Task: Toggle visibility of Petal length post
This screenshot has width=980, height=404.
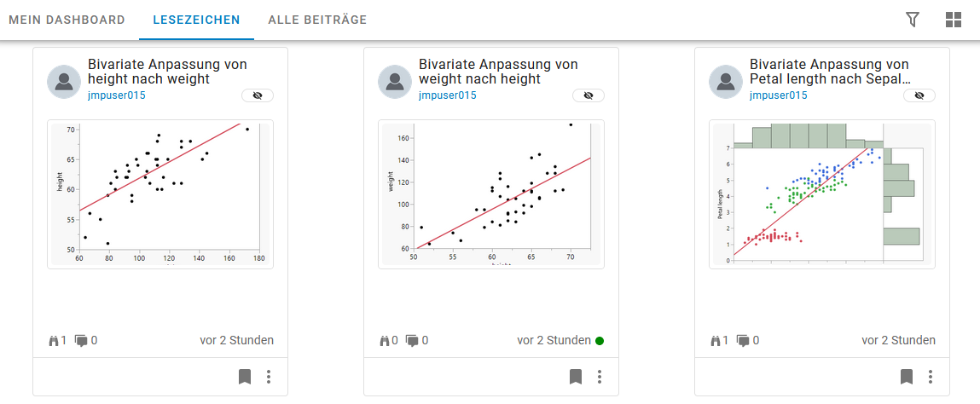Action: pos(919,95)
